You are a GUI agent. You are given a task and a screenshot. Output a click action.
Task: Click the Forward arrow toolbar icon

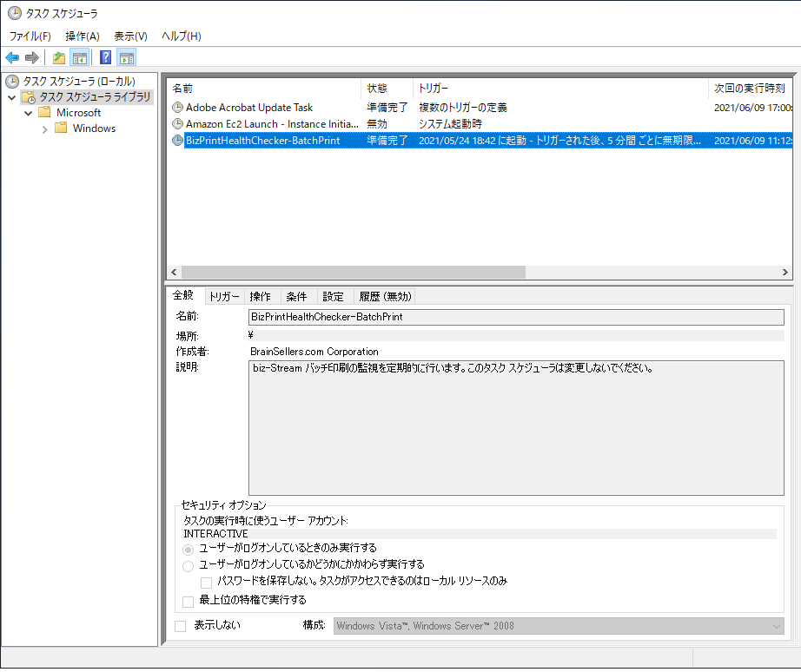pos(32,58)
